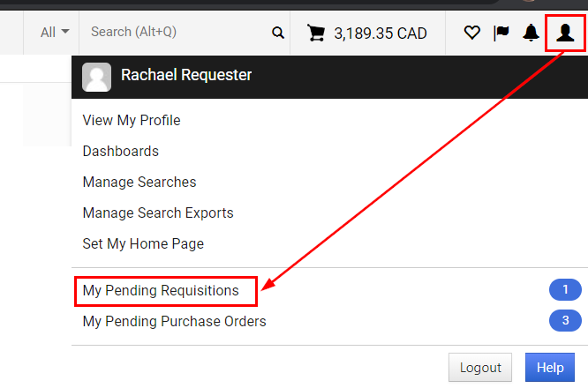Click the action items flag icon

pyautogui.click(x=501, y=34)
